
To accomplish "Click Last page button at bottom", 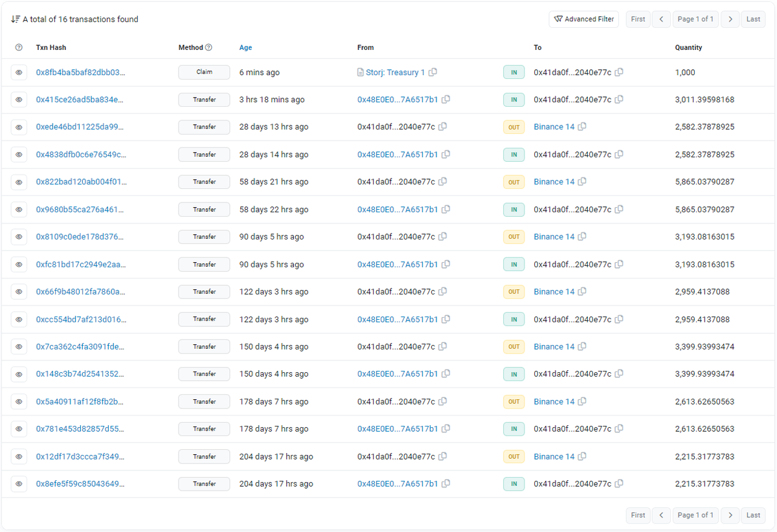I will click(753, 515).
